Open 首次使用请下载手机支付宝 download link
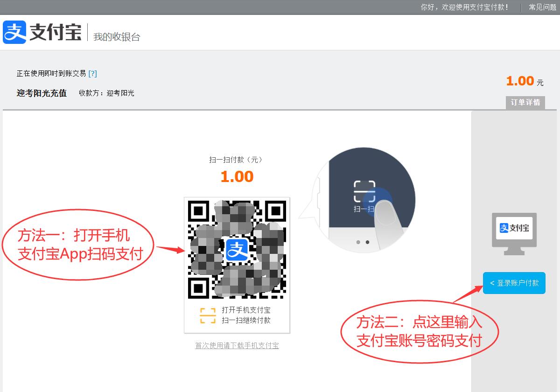The height and width of the screenshot is (392, 560). [x=237, y=346]
